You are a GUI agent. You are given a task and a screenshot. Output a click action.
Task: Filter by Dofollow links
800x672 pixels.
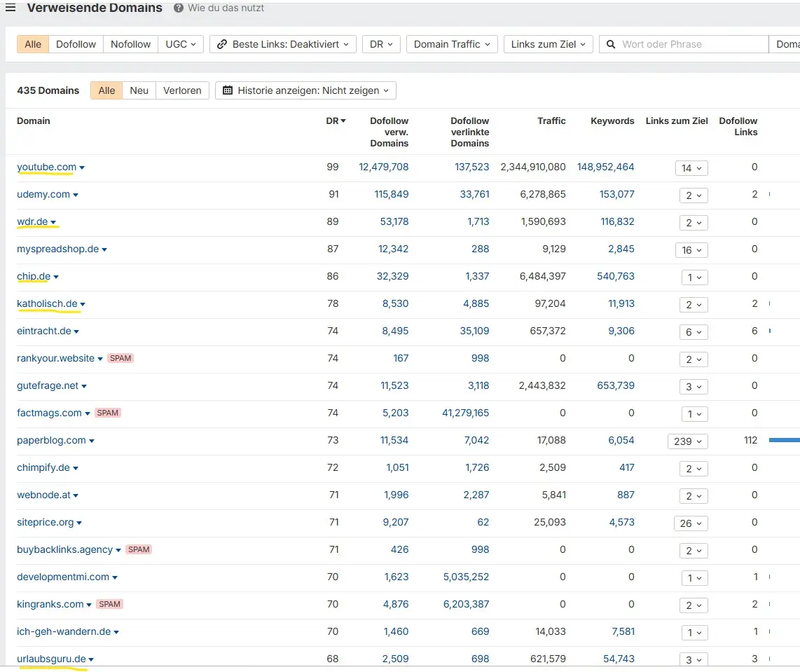76,44
